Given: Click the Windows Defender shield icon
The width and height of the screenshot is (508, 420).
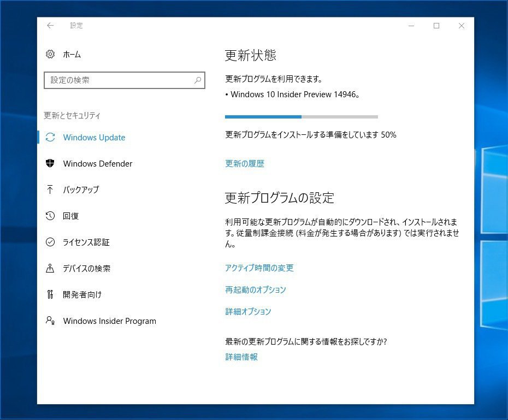Looking at the screenshot, I should [50, 164].
